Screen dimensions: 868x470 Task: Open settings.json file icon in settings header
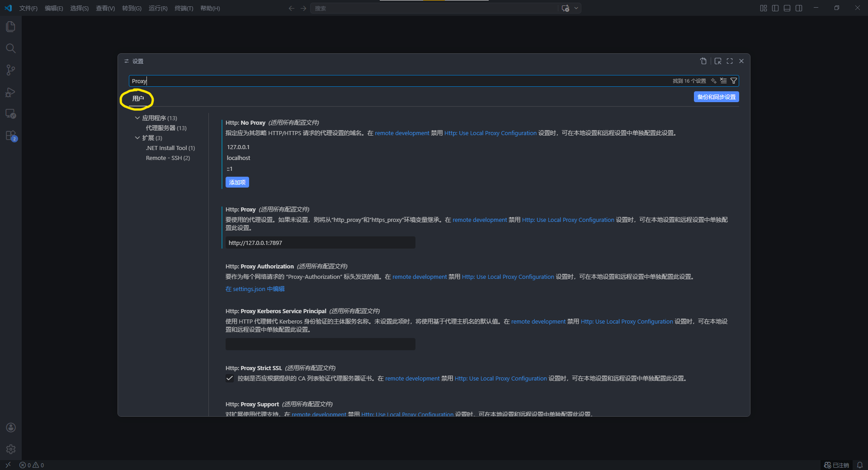click(x=703, y=61)
